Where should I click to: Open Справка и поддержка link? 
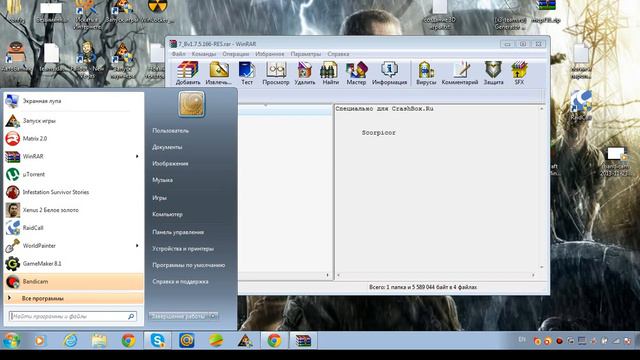(180, 281)
